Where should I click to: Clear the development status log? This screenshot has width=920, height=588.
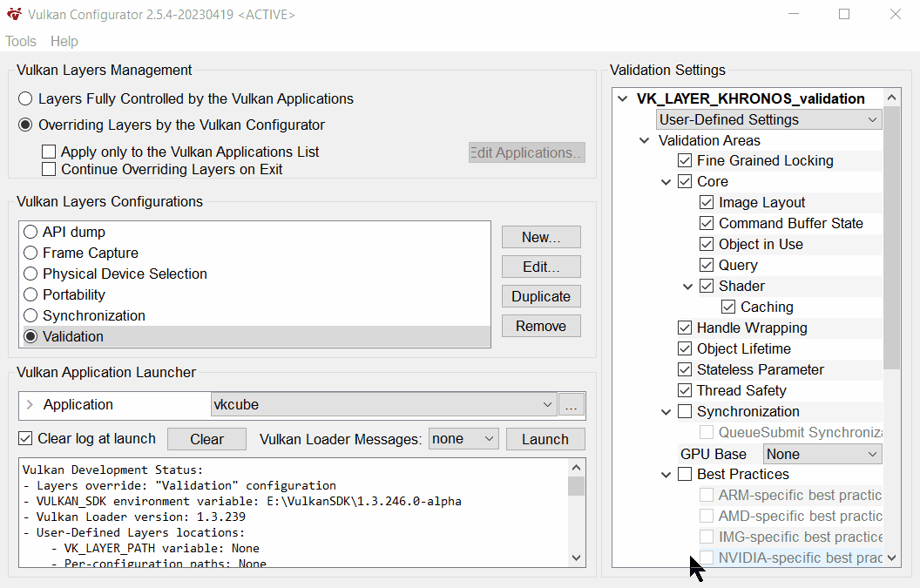pos(206,439)
